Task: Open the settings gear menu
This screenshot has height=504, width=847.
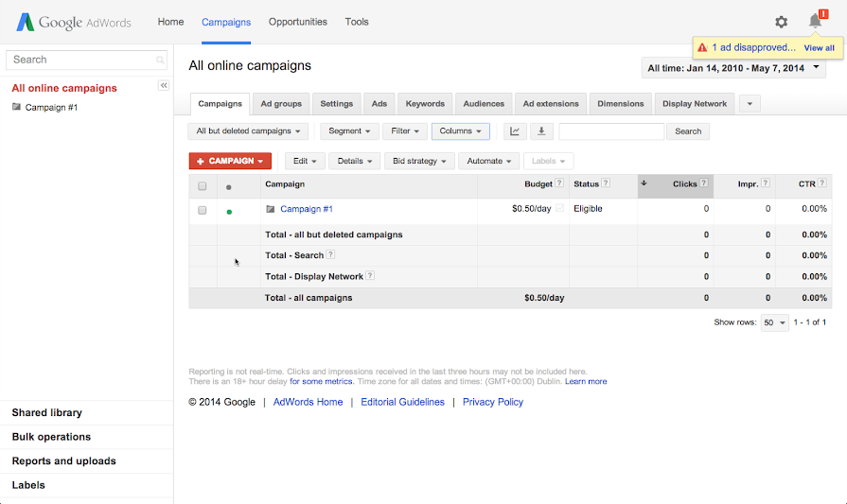Action: point(781,22)
